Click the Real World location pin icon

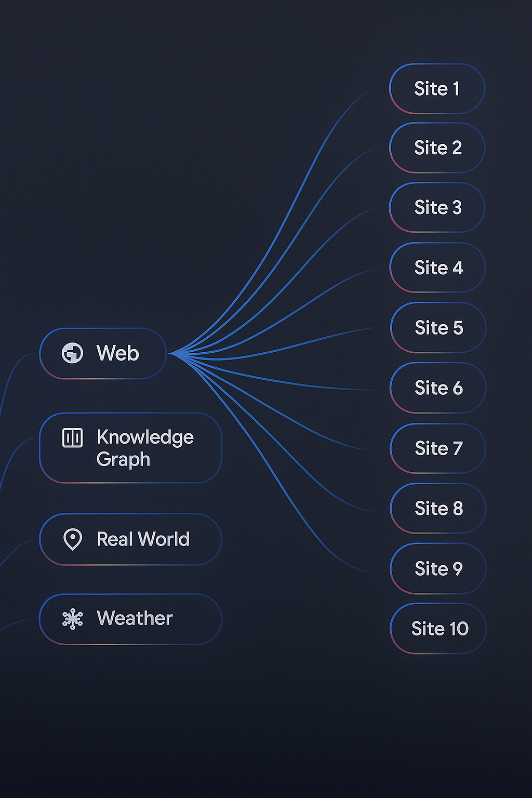pos(72,539)
